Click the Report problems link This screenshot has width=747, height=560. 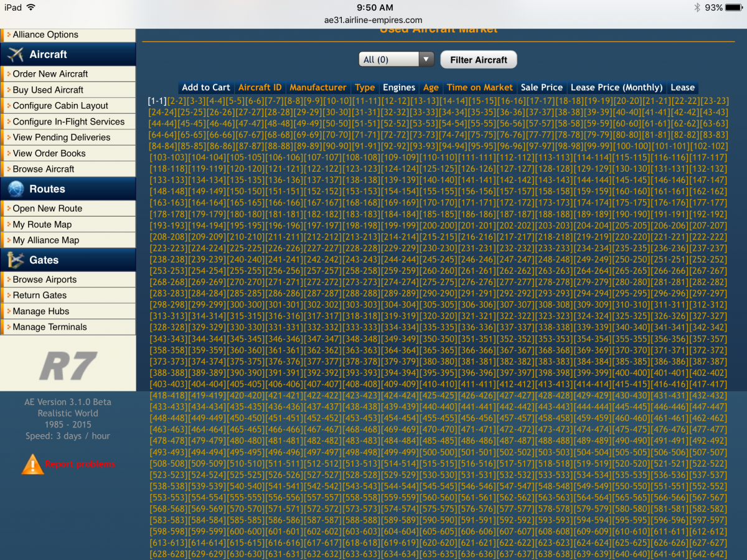coord(80,465)
